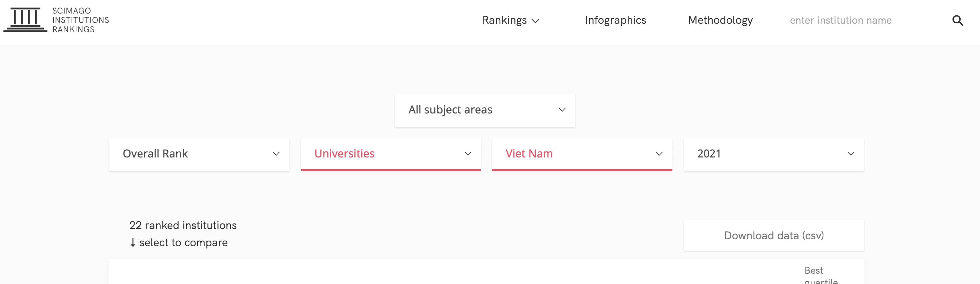This screenshot has height=284, width=980.
Task: Open the Methodology page
Action: (720, 20)
